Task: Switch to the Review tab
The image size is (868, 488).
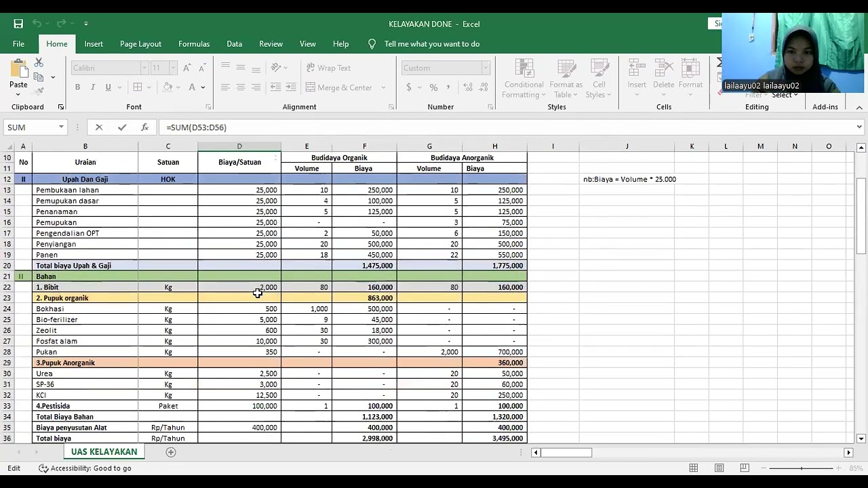Action: [x=271, y=44]
